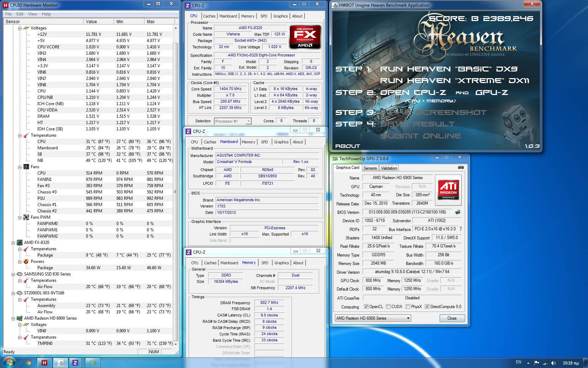Click the AMD FX Unlocked processor logo
The image size is (588, 368).
(x=305, y=37)
